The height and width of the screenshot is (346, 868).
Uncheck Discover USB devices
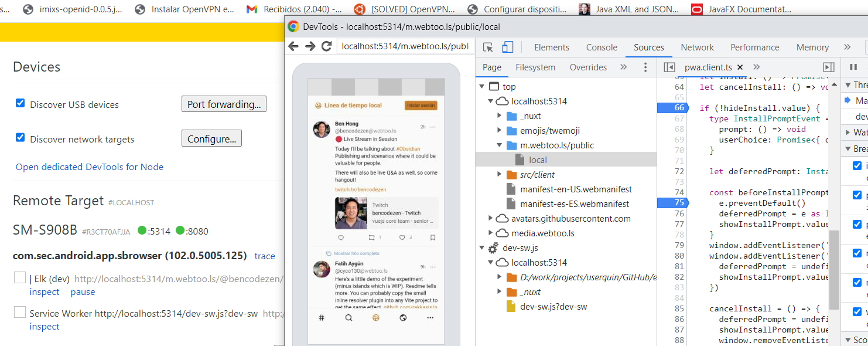pyautogui.click(x=20, y=103)
